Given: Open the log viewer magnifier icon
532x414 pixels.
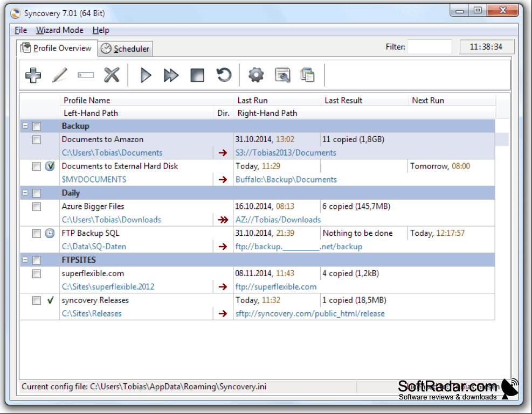Looking at the screenshot, I should (282, 75).
